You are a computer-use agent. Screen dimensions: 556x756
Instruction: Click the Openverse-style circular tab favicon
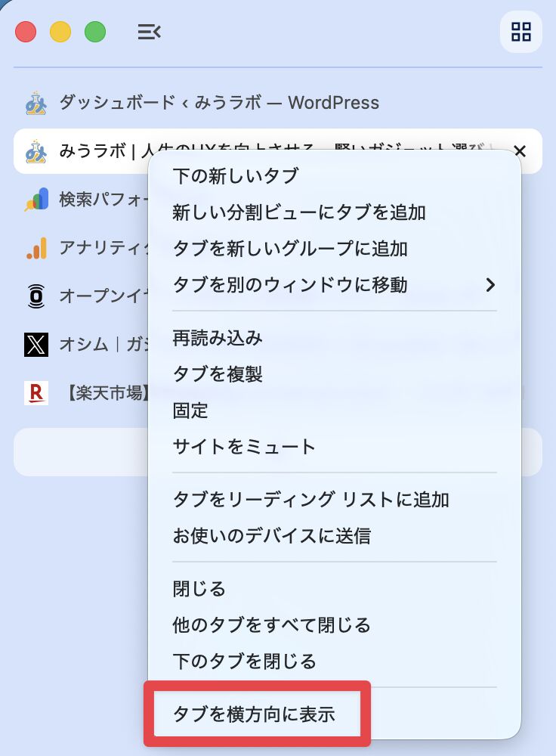[x=36, y=296]
